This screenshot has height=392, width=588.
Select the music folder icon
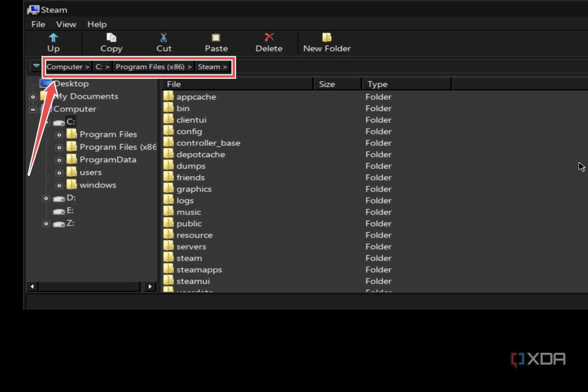tap(168, 211)
